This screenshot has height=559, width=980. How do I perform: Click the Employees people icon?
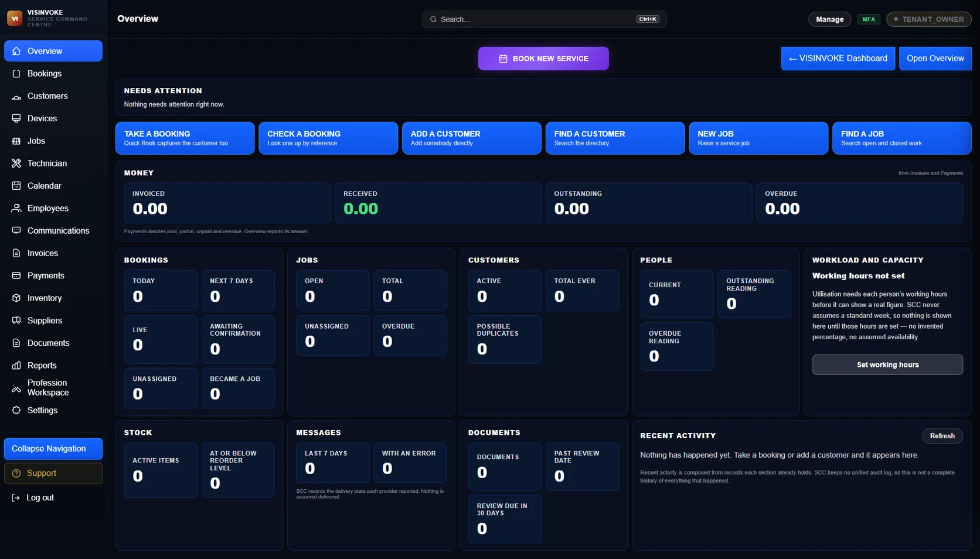pyautogui.click(x=16, y=208)
